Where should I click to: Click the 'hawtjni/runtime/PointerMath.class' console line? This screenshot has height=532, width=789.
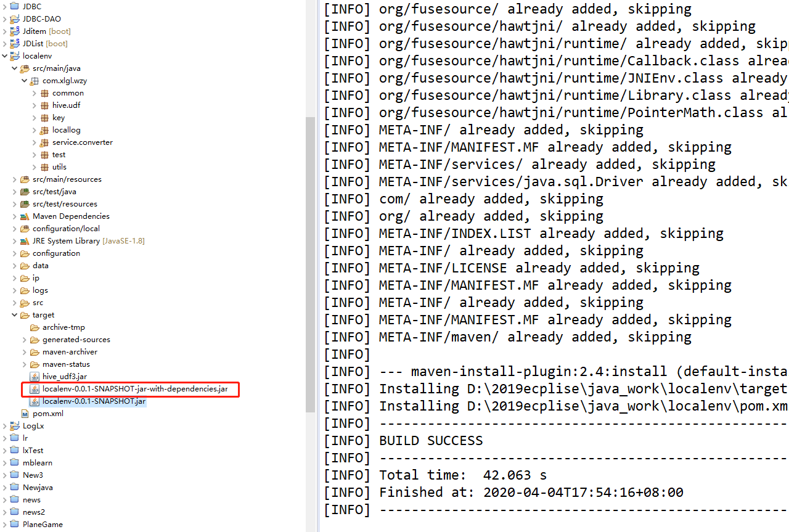(x=556, y=112)
